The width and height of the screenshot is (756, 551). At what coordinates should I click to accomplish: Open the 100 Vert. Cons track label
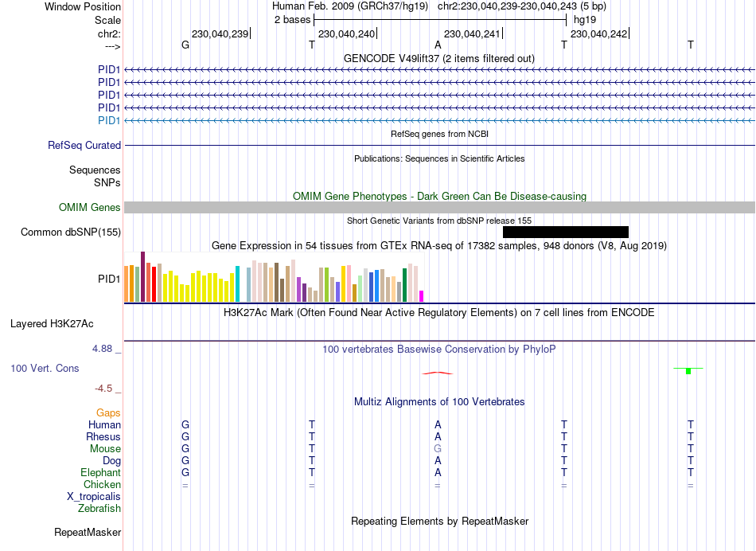click(x=45, y=368)
